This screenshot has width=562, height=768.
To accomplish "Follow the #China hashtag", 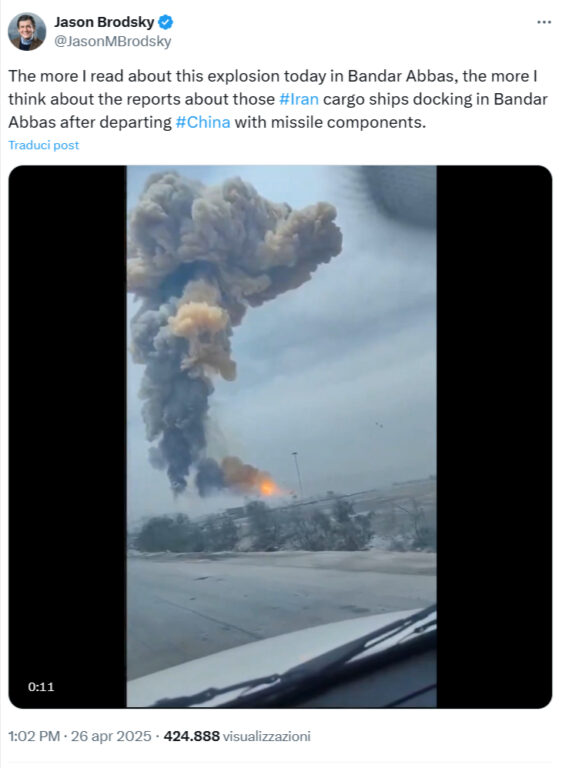I will 203,122.
